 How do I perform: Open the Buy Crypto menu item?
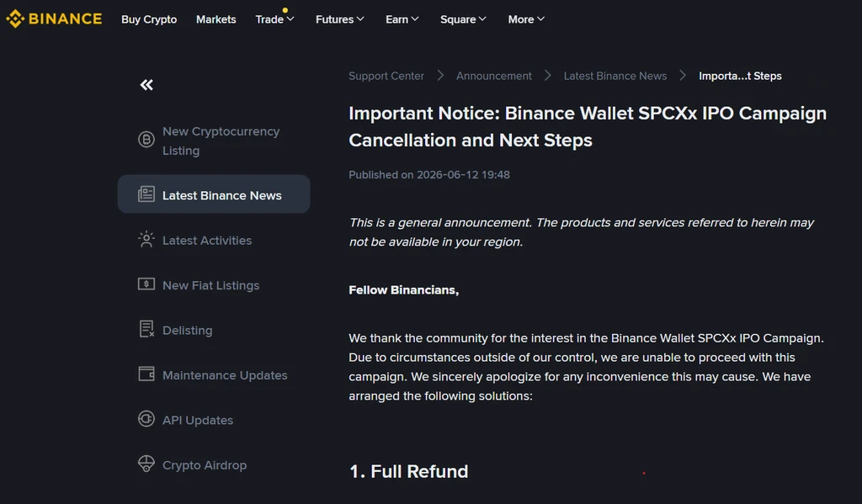coord(149,19)
